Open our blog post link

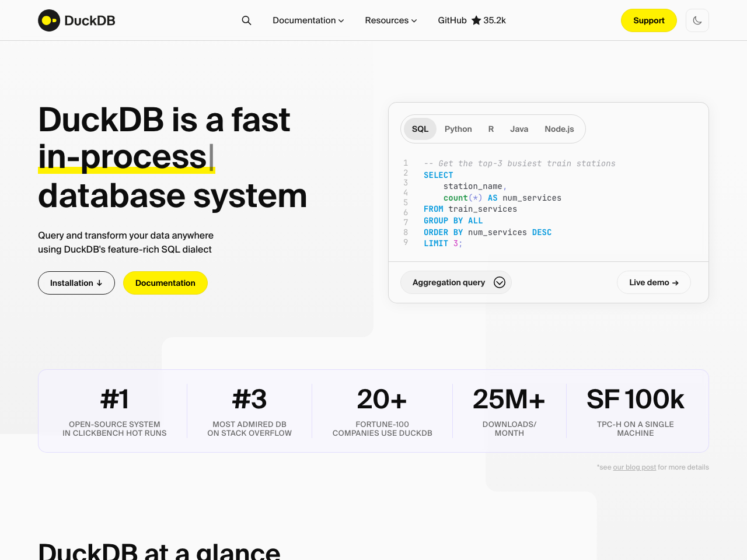634,467
